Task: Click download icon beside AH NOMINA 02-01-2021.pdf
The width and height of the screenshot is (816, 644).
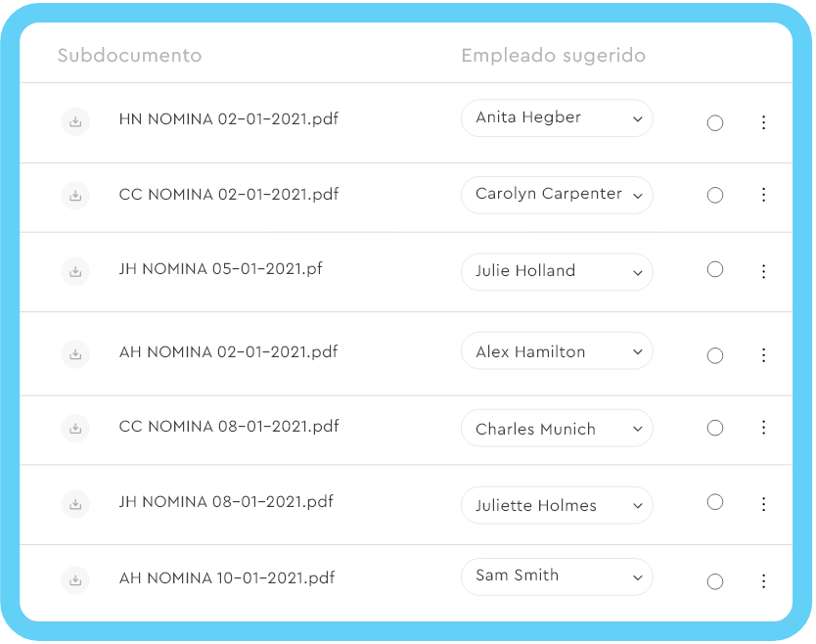Action: click(x=75, y=354)
